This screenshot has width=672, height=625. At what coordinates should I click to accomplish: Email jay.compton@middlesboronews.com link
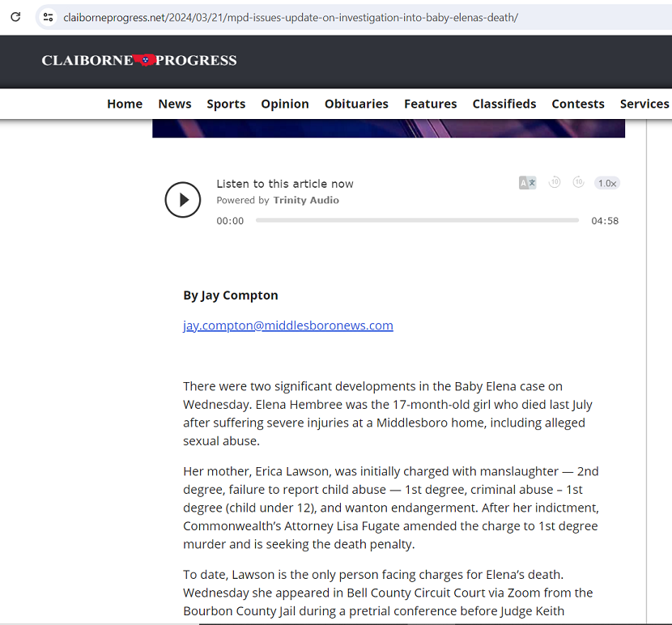pyautogui.click(x=288, y=325)
